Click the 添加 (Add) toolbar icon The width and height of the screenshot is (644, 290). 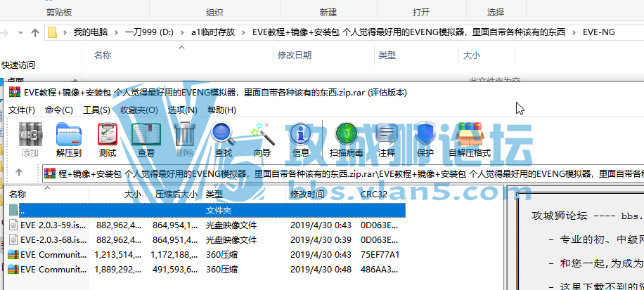point(30,134)
